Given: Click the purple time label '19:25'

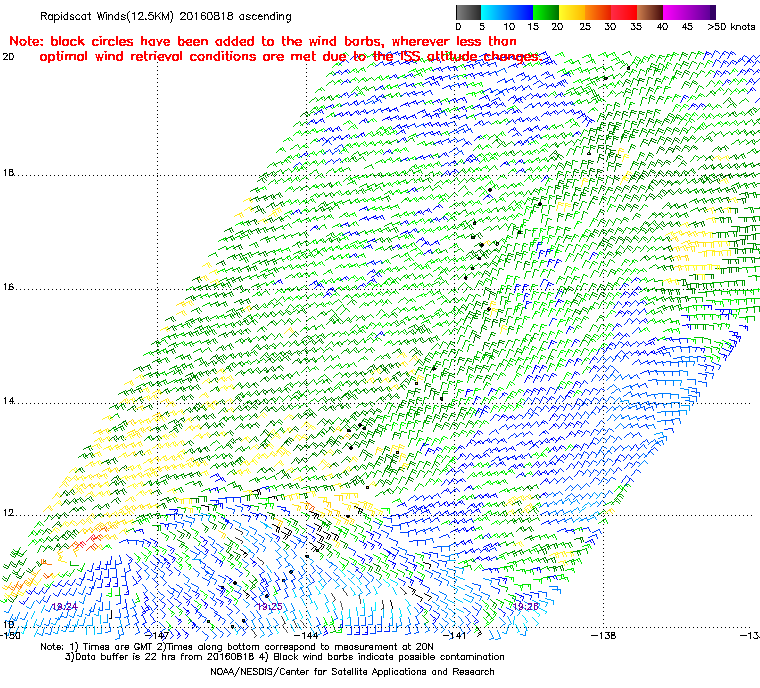Looking at the screenshot, I should (x=269, y=607).
